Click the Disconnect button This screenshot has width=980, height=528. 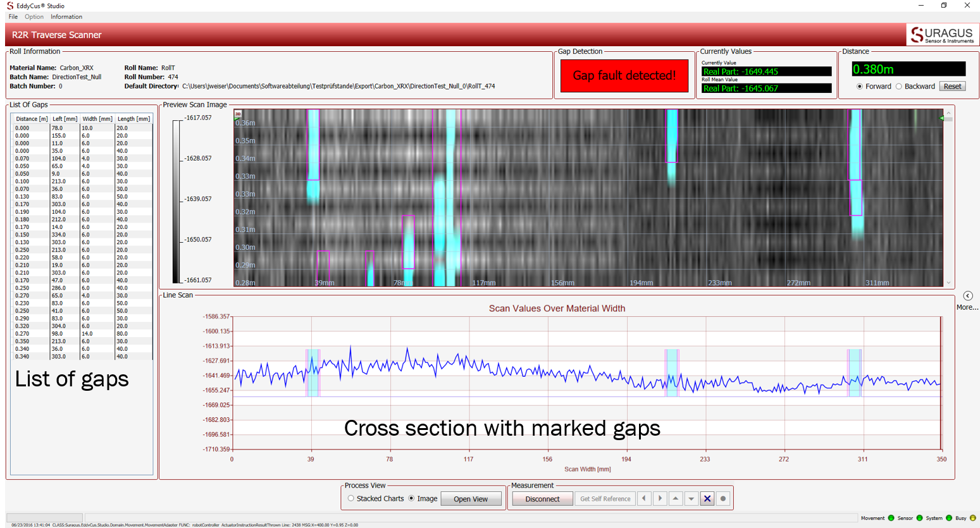click(x=542, y=499)
